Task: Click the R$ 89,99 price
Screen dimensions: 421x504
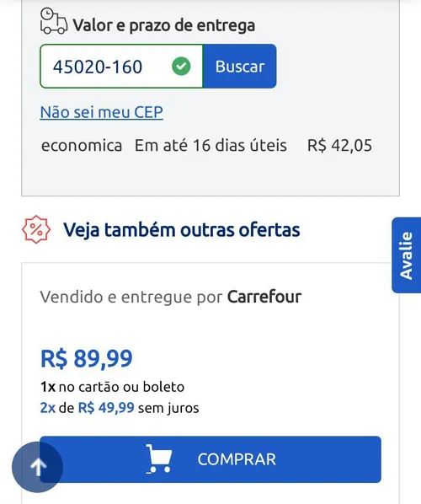Action: coord(87,358)
